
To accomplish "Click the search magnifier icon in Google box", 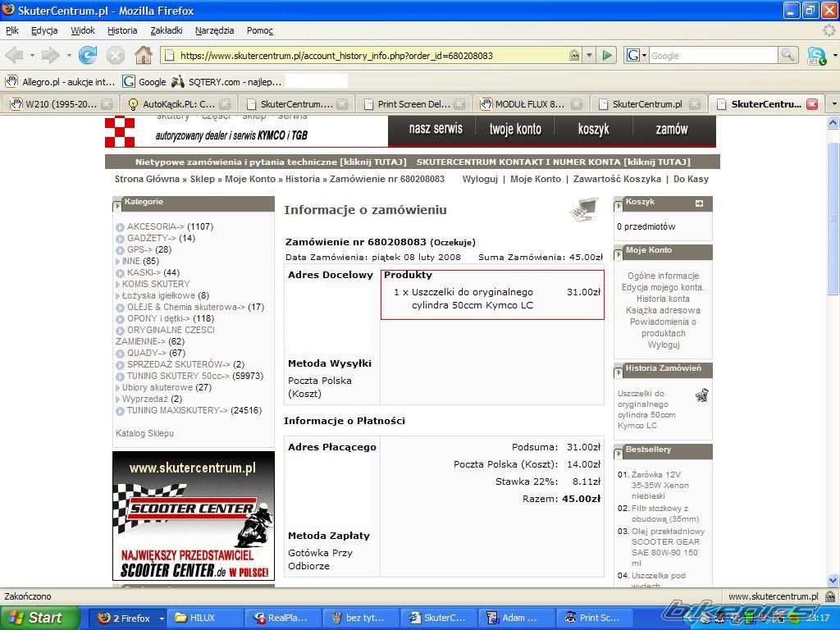I will click(x=787, y=56).
